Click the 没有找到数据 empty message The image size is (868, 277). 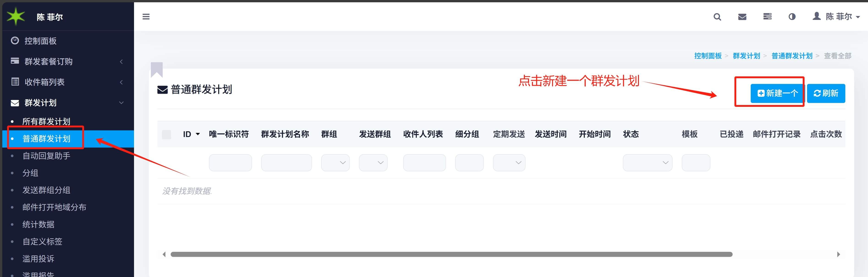tap(187, 191)
